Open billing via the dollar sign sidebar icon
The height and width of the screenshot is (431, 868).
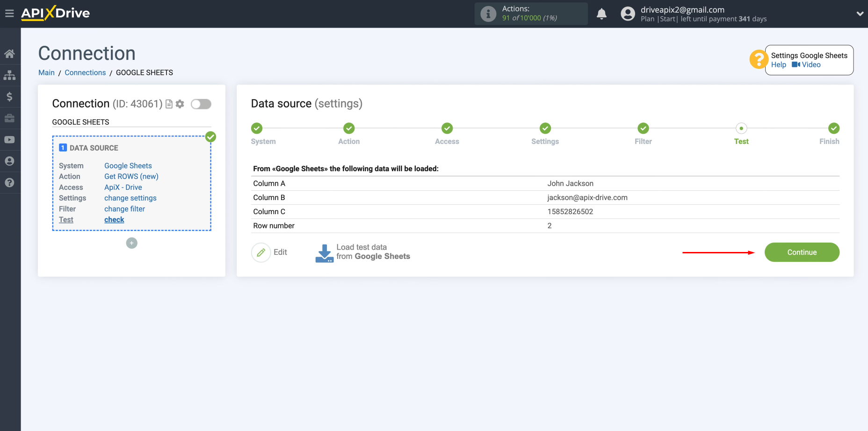tap(9, 96)
